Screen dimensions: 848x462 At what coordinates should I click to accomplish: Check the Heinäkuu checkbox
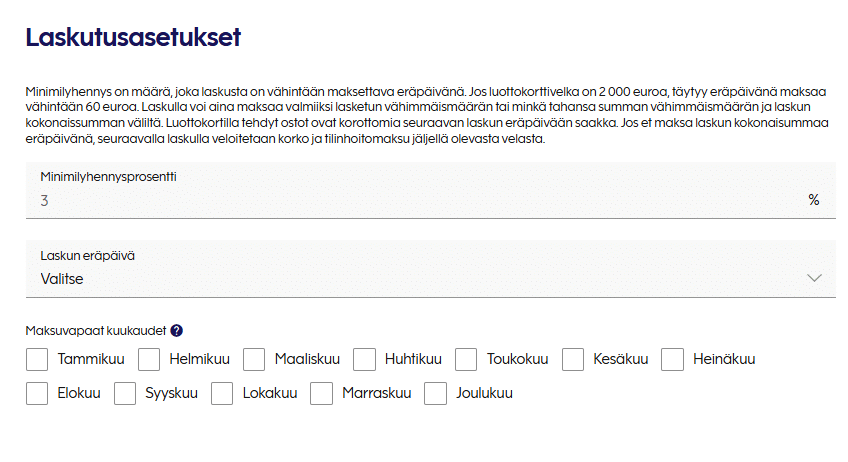(x=673, y=359)
